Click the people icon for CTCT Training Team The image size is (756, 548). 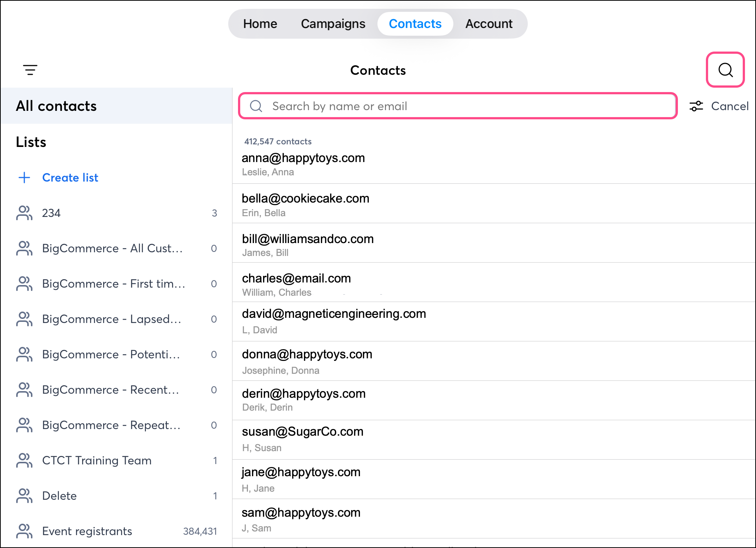24,460
